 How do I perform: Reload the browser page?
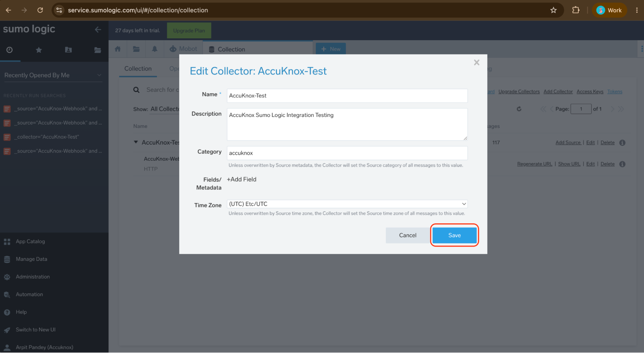click(40, 10)
